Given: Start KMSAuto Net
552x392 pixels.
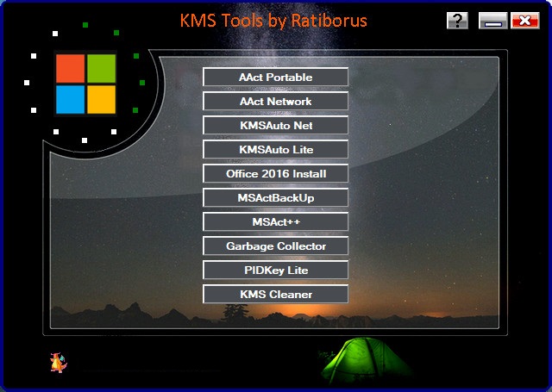Looking at the screenshot, I should (x=275, y=125).
